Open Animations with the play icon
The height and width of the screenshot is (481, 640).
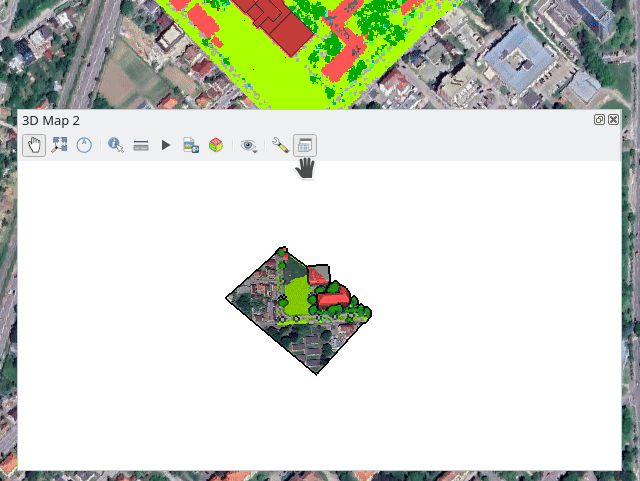point(166,145)
